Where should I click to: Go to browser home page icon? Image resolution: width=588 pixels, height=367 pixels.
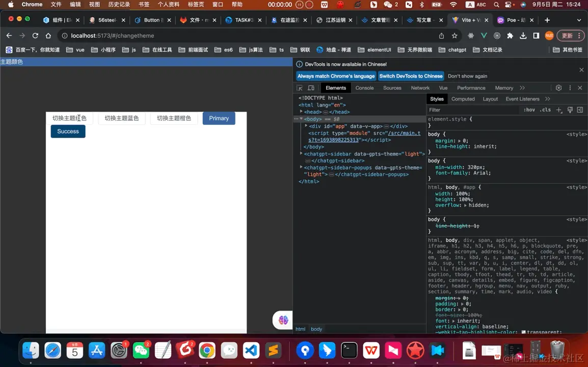(48, 36)
